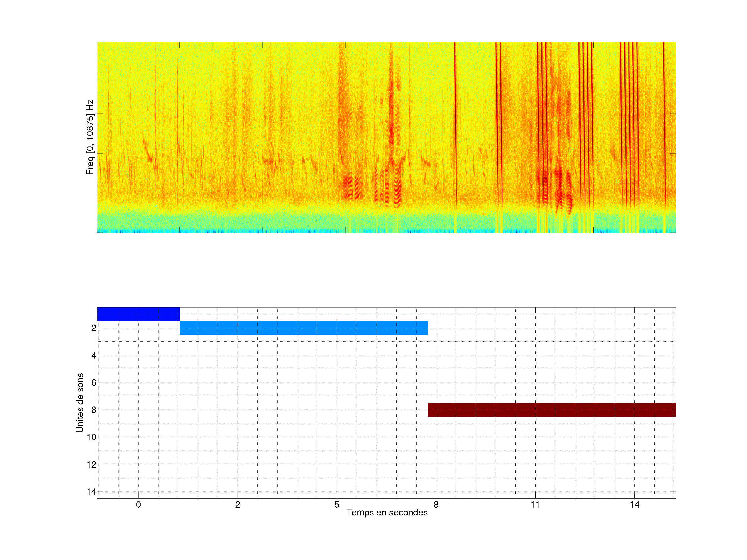Click x-axis tick label 8
Image resolution: width=747 pixels, height=560 pixels.
click(436, 505)
